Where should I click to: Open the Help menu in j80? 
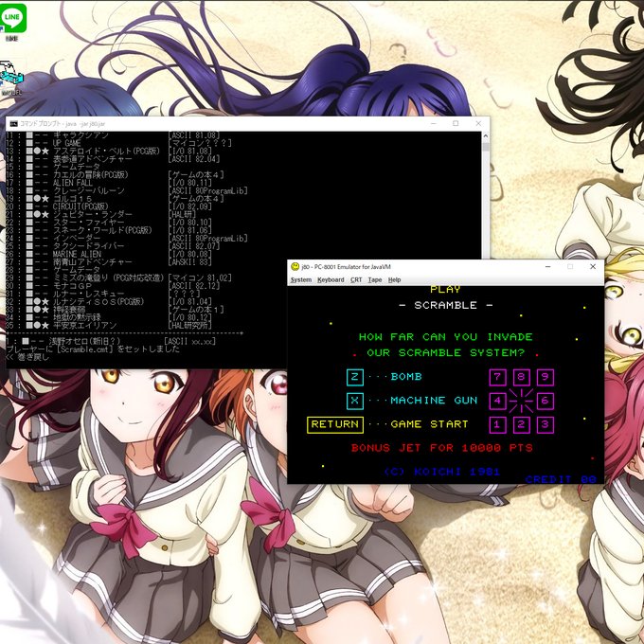pyautogui.click(x=394, y=279)
